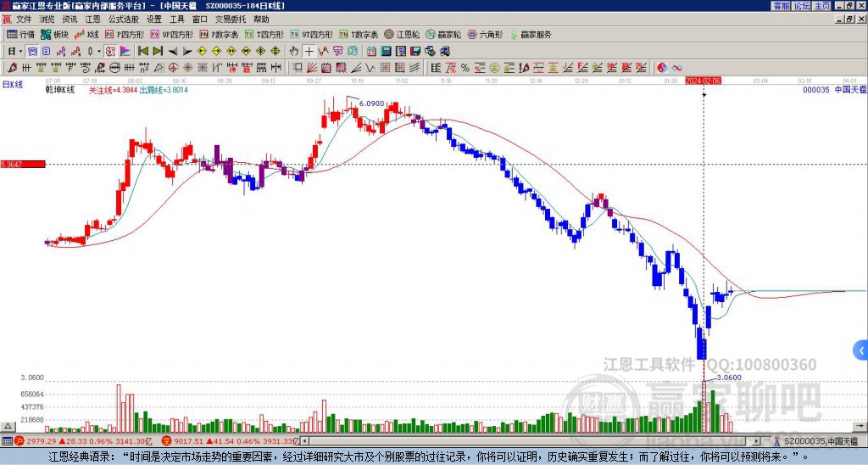Image resolution: width=868 pixels, height=465 pixels.
Task: Toggle the 权 rights-adjustment button
Action: point(110,52)
